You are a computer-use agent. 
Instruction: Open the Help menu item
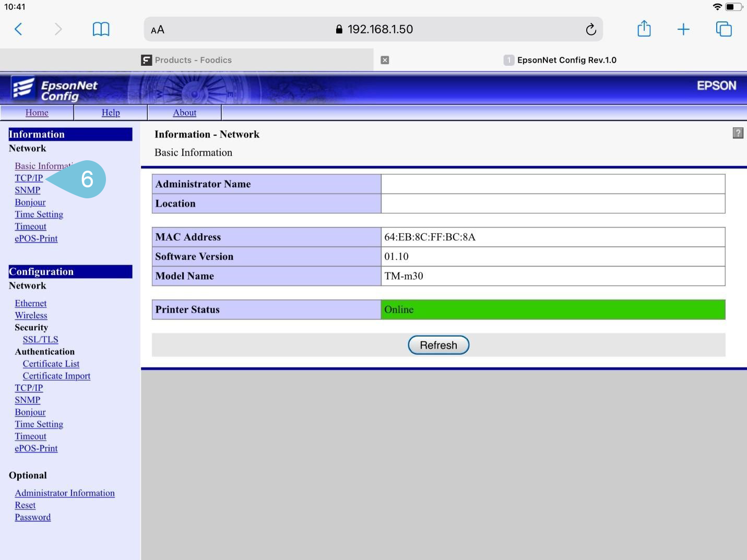tap(111, 113)
